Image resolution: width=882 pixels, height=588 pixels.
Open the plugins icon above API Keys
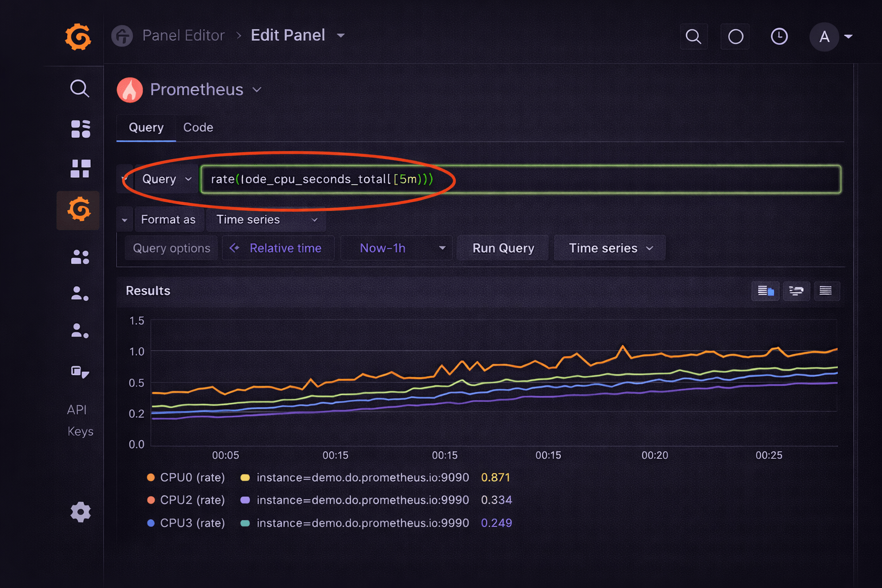click(x=80, y=372)
